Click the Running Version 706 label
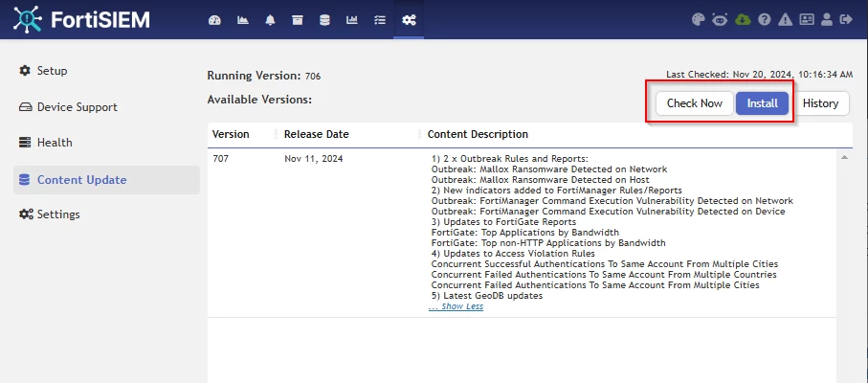868x383 pixels. 263,76
